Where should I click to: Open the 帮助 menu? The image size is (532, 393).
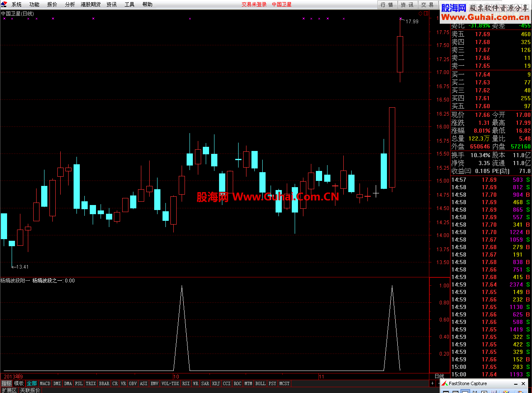pyautogui.click(x=147, y=5)
